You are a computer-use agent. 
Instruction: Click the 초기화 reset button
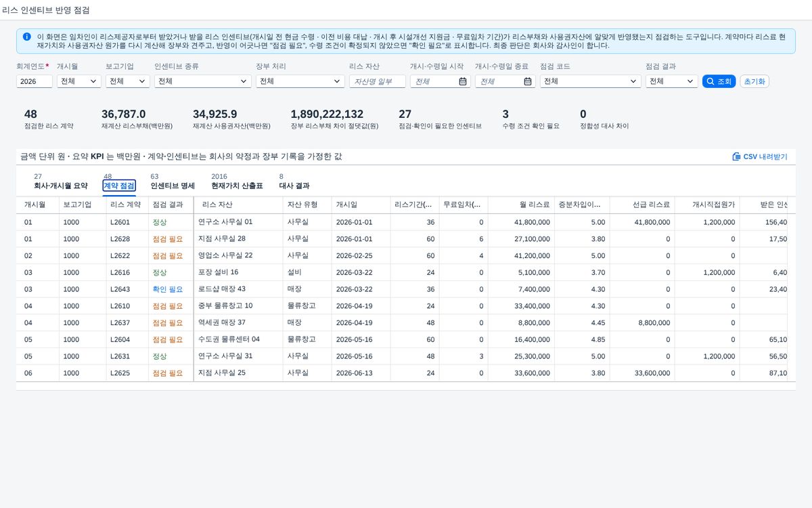[754, 81]
